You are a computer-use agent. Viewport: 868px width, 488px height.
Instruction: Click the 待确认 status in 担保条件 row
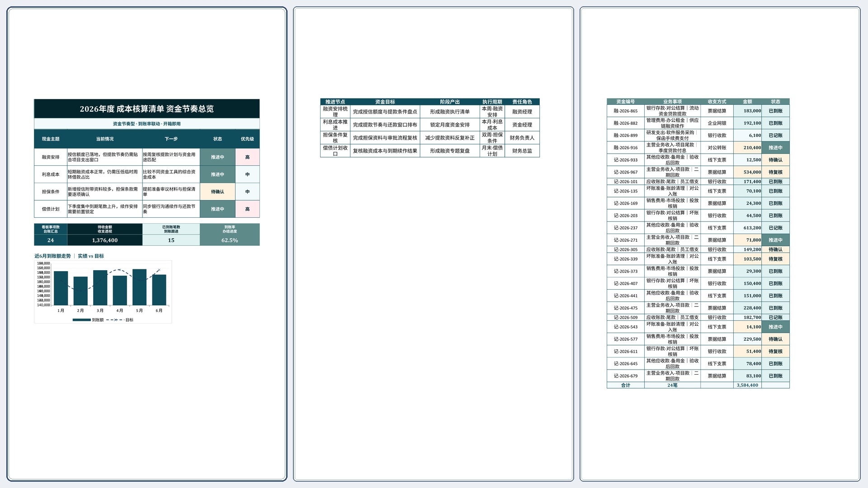[x=217, y=192]
